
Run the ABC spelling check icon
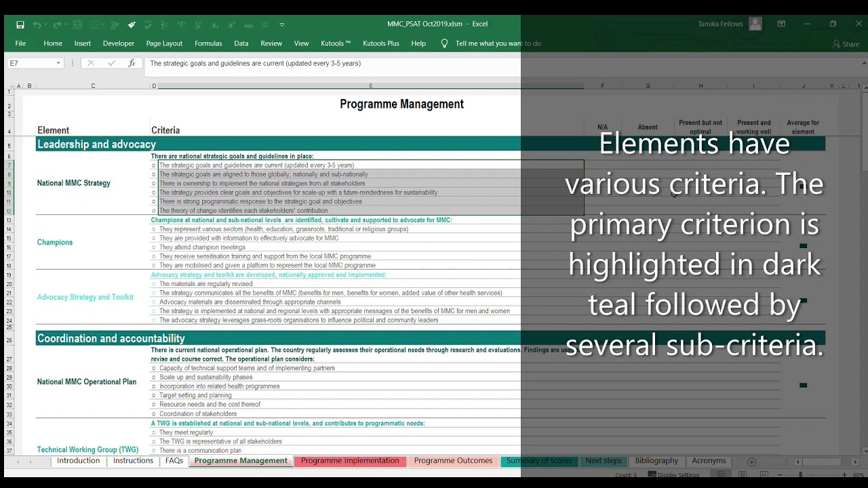148,25
